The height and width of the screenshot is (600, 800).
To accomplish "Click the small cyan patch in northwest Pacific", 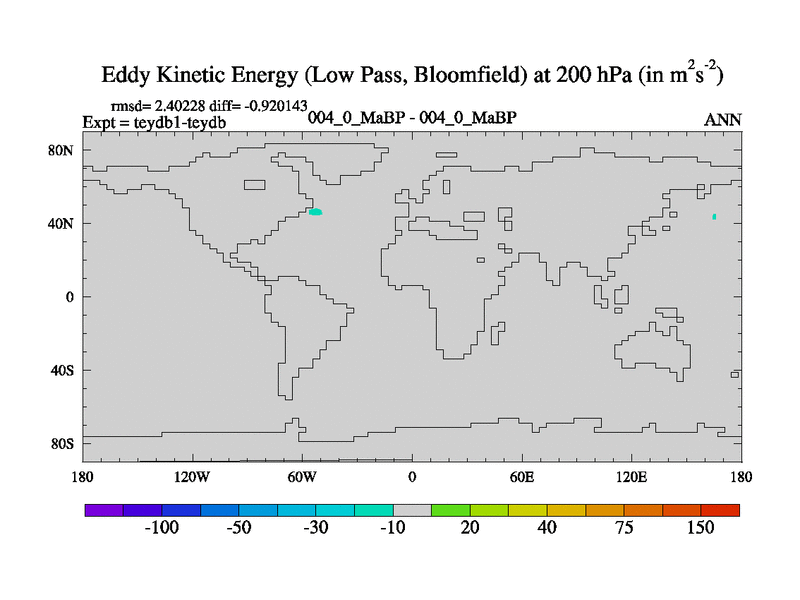I will (x=714, y=216).
